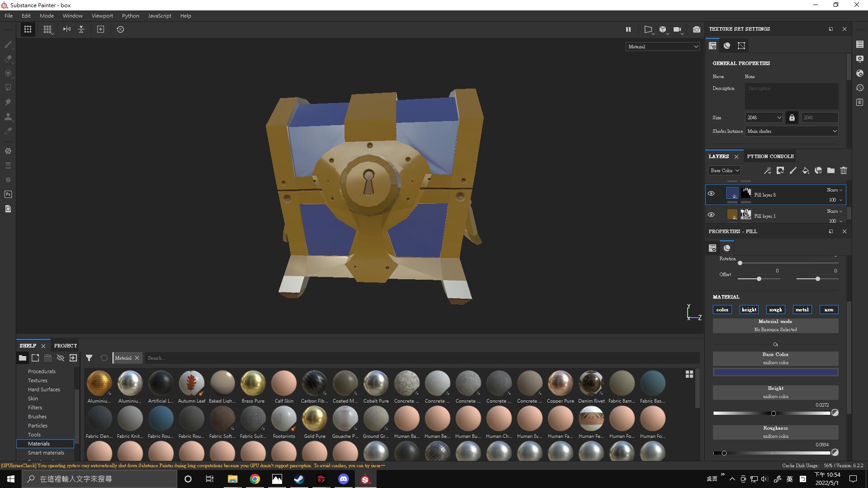
Task: Select the Clone Stamp tool
Action: (8, 116)
